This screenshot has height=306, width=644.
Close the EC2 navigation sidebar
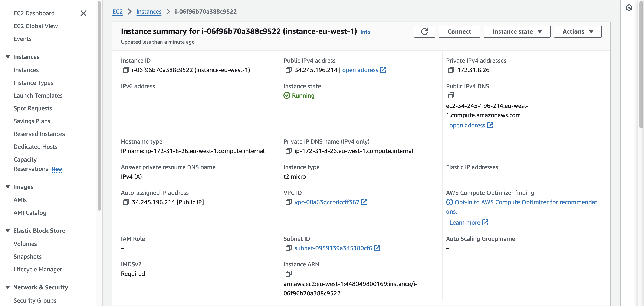(83, 13)
